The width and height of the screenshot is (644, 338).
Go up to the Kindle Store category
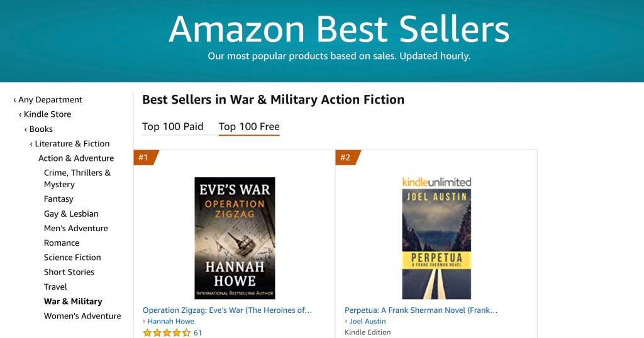47,114
